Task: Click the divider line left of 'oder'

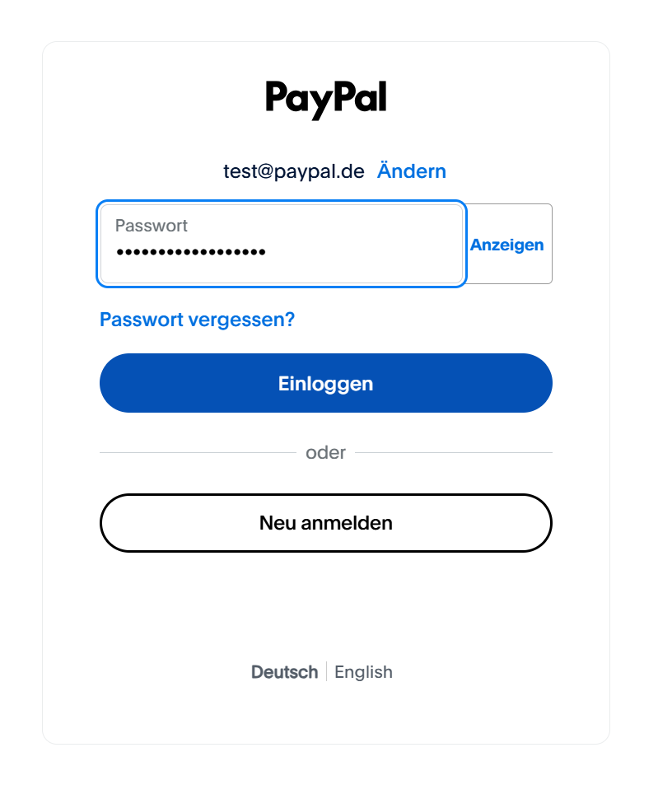Action: point(196,452)
